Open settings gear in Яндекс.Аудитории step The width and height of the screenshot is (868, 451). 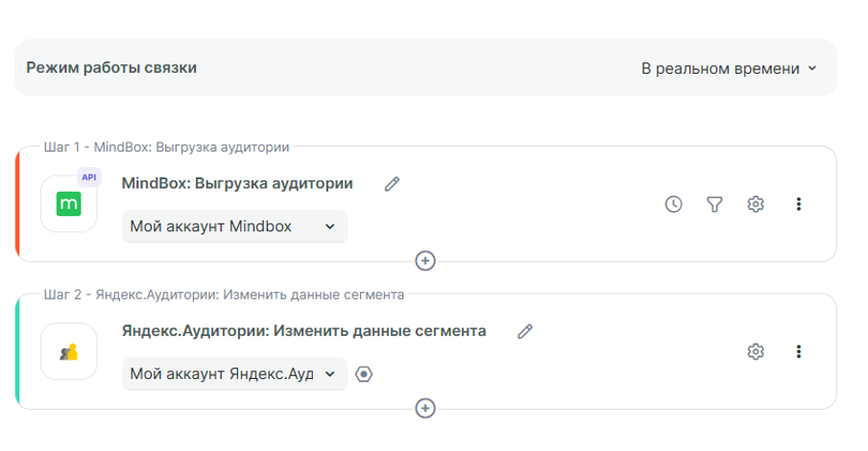756,351
